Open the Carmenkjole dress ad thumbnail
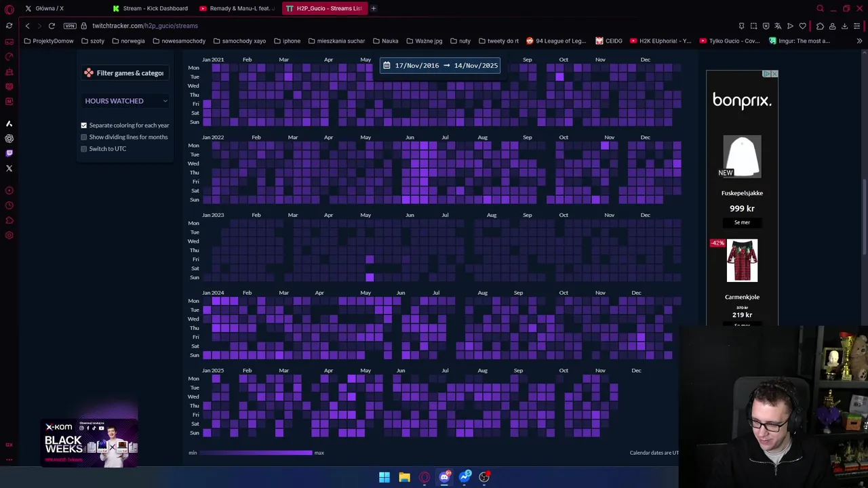 [742, 260]
